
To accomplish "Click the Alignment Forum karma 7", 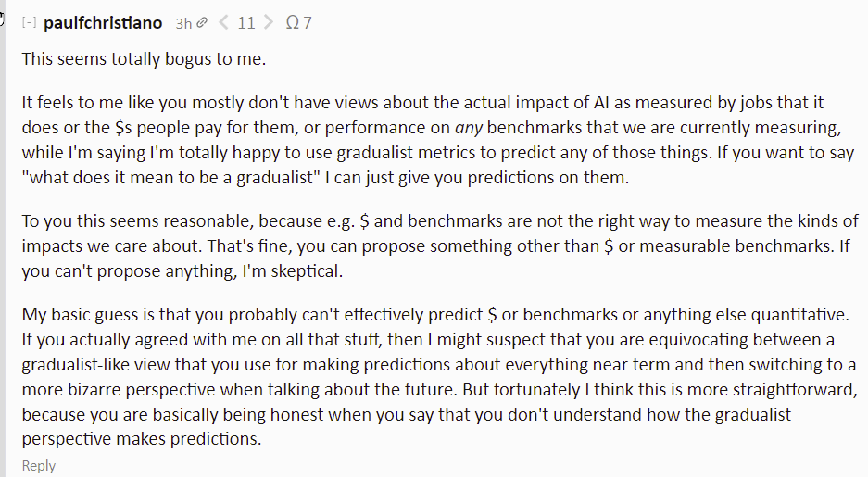I will [x=308, y=22].
